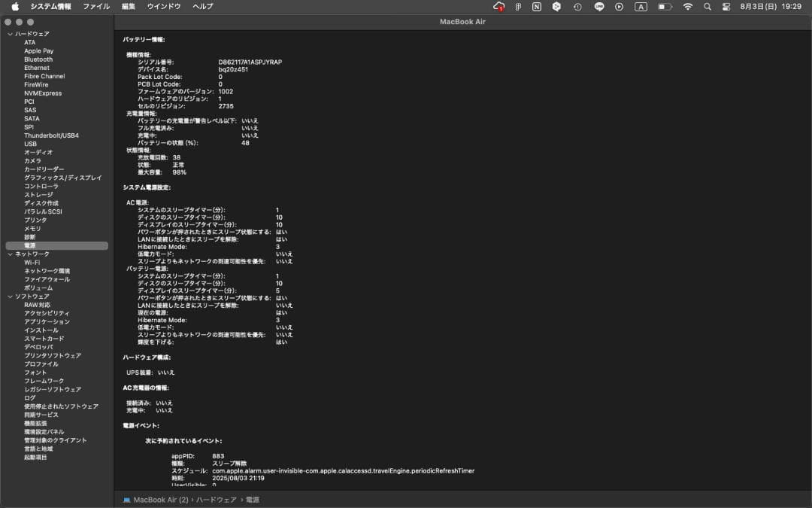Open the Apple menu icon

click(x=15, y=6)
